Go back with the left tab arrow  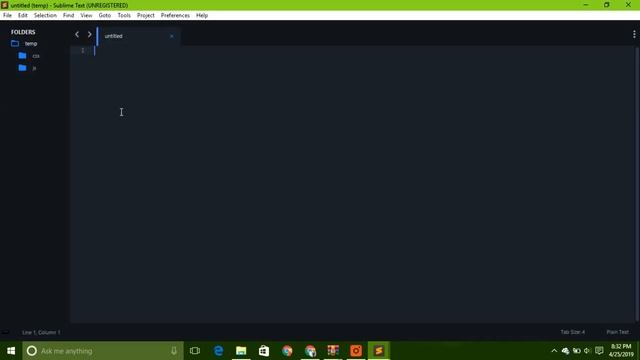[x=77, y=35]
